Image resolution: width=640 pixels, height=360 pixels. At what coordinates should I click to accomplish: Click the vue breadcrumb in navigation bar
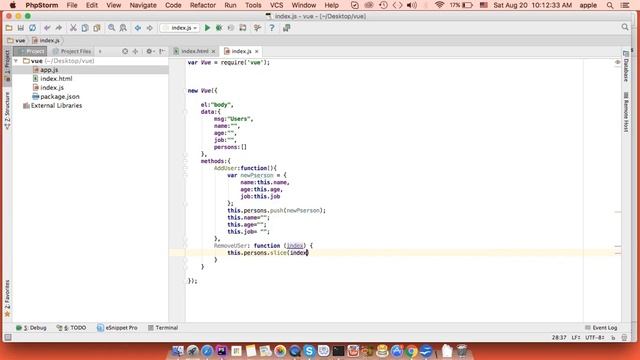pyautogui.click(x=17, y=40)
